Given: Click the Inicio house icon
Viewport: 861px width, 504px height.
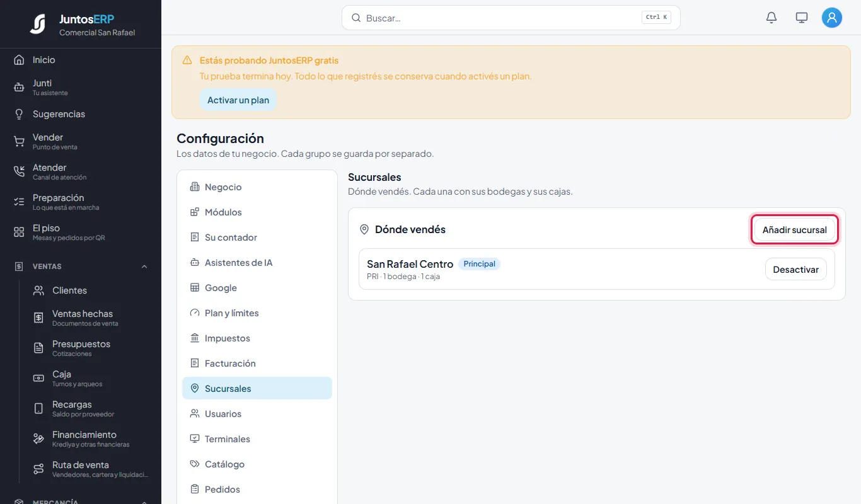Looking at the screenshot, I should coord(19,60).
